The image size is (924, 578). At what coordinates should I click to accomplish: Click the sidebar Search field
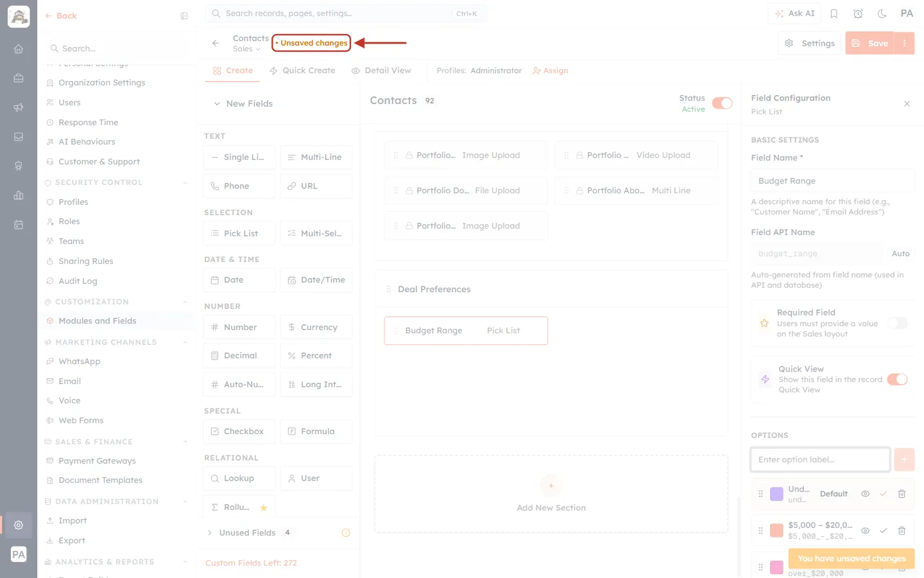[117, 48]
